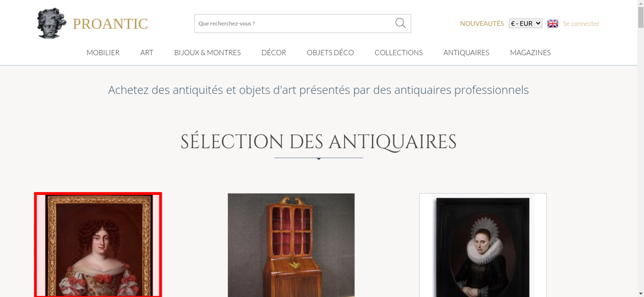Viewport: 644px width, 297px height.
Task: Open the MAGAZINES menu
Action: [530, 52]
